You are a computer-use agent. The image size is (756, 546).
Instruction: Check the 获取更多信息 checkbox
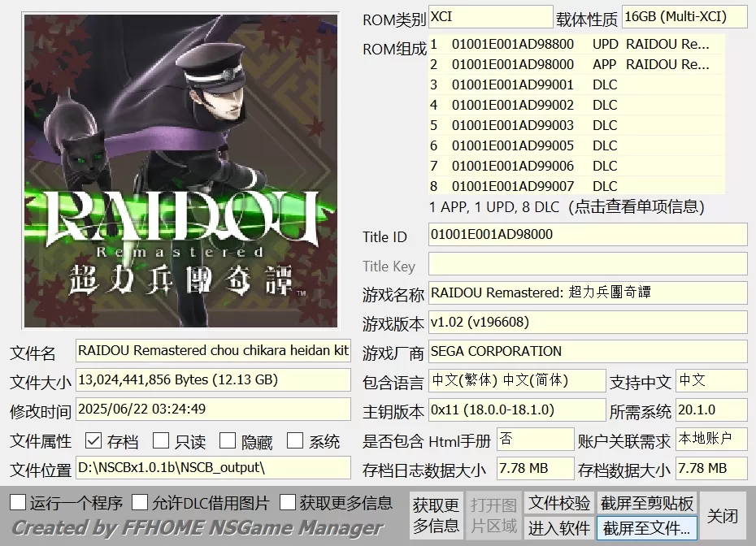(x=289, y=504)
